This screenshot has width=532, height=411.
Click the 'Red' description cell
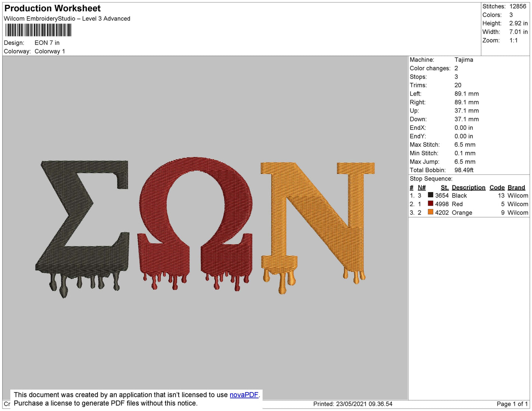(x=457, y=204)
